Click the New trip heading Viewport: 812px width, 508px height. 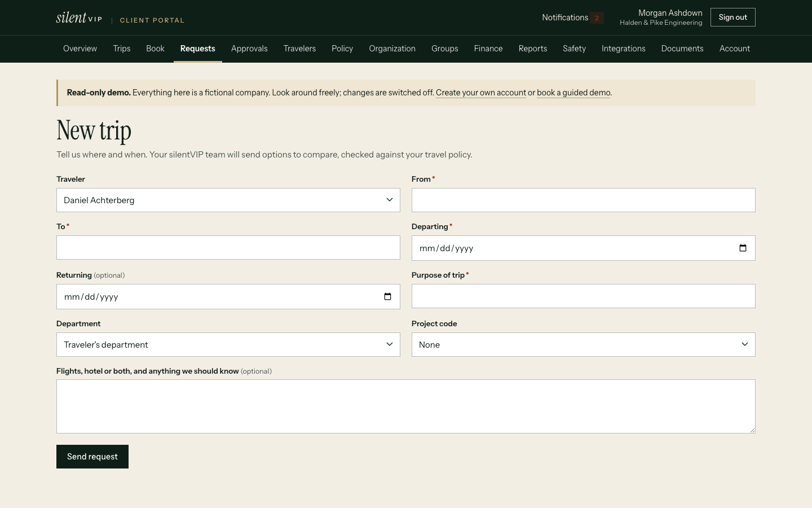click(x=94, y=130)
